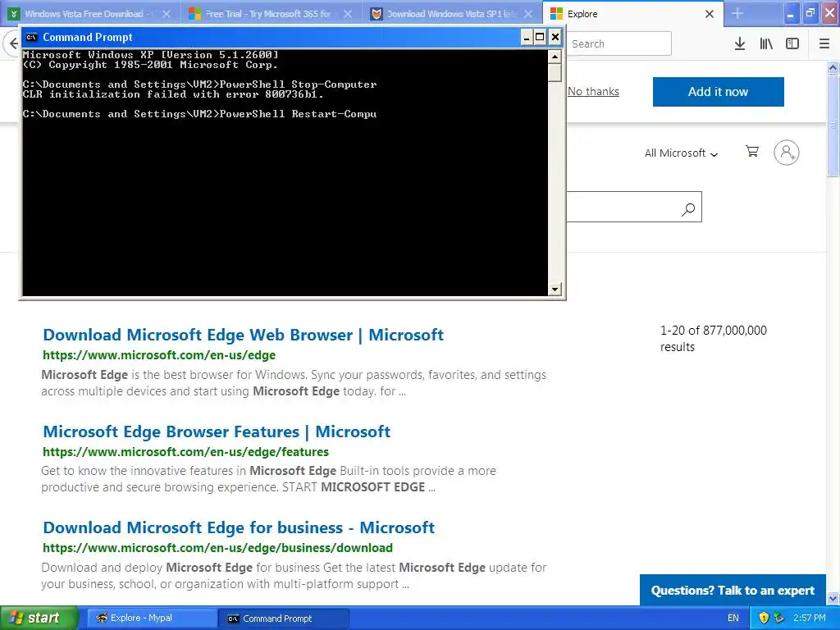Click the 2:57 PM taskbar clock

[810, 619]
